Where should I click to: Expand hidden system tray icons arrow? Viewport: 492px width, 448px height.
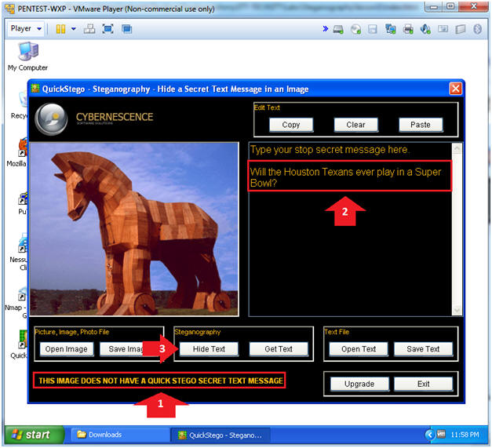(429, 435)
